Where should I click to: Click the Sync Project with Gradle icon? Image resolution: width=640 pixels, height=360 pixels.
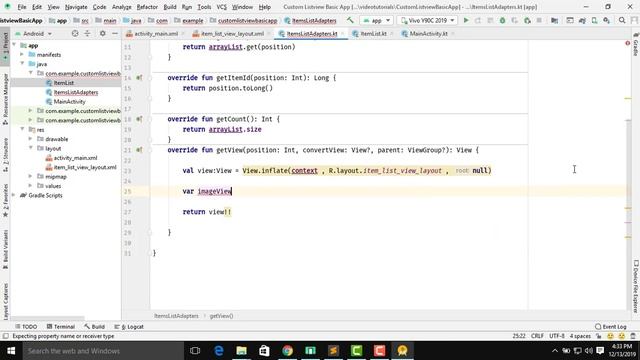(582, 20)
